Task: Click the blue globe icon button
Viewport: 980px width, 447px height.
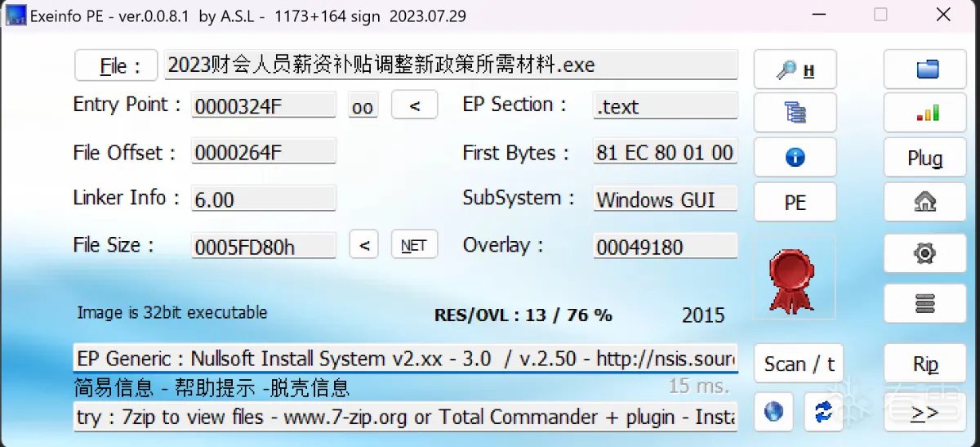Action: tap(773, 413)
